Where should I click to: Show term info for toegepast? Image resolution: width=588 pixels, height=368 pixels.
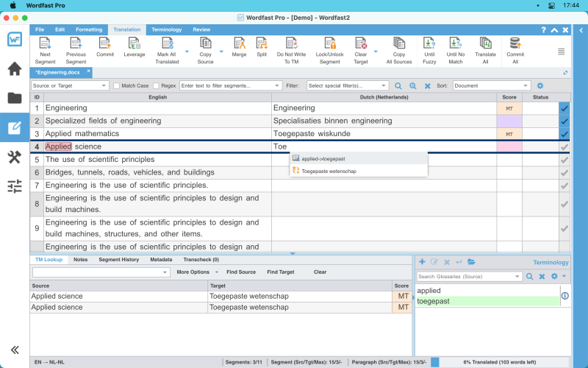click(564, 296)
